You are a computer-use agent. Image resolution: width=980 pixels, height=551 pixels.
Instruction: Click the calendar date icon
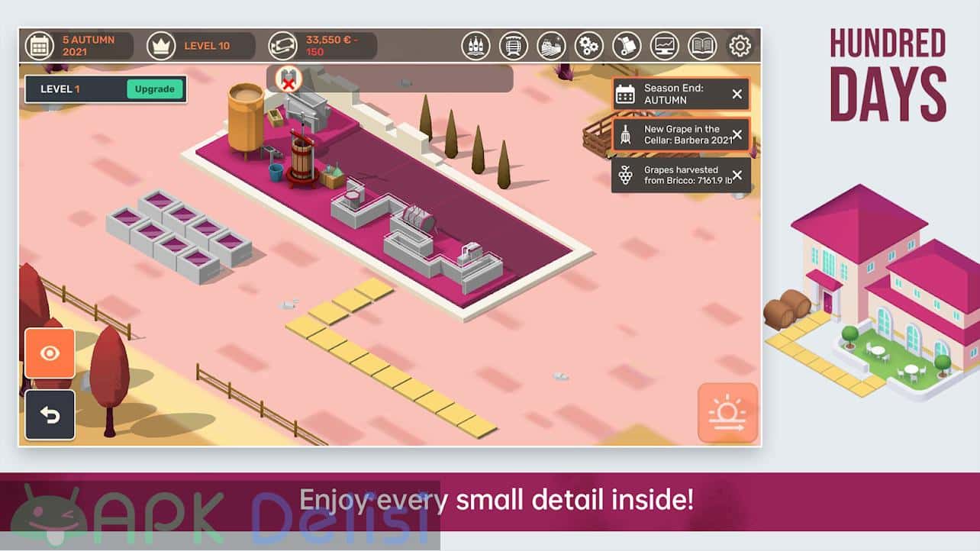pyautogui.click(x=39, y=46)
